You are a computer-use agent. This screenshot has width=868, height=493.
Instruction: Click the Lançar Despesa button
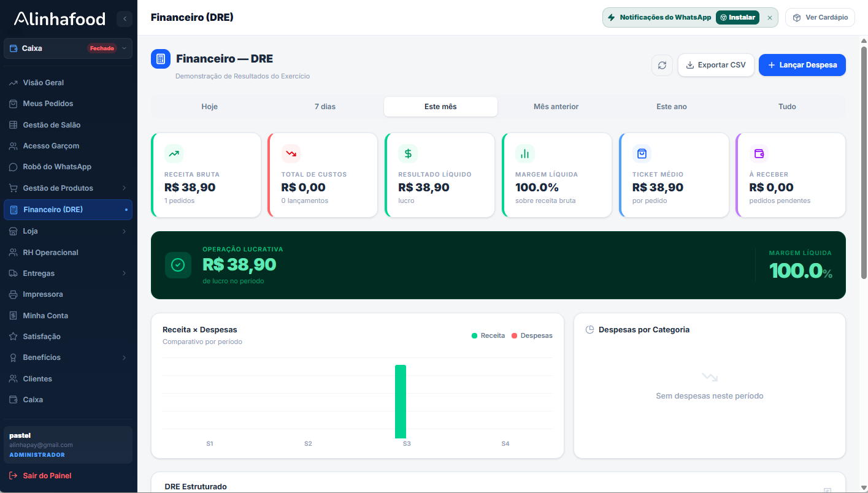point(802,64)
